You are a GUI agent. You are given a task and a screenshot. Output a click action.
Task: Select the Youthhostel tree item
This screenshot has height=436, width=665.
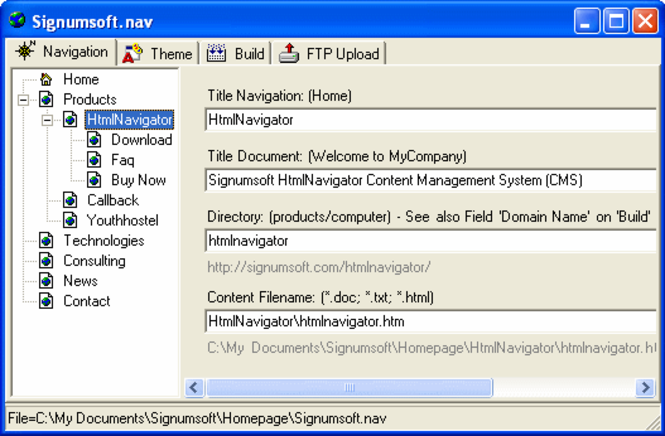click(123, 220)
